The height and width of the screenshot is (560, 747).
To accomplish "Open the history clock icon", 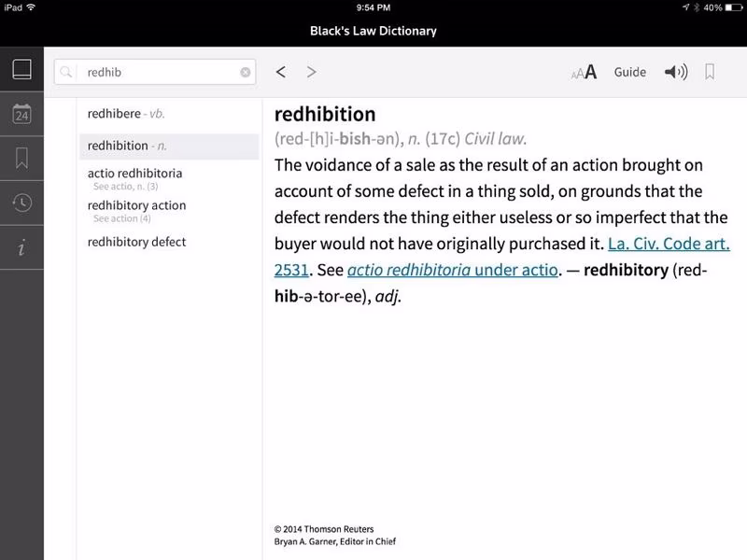I will 21,203.
